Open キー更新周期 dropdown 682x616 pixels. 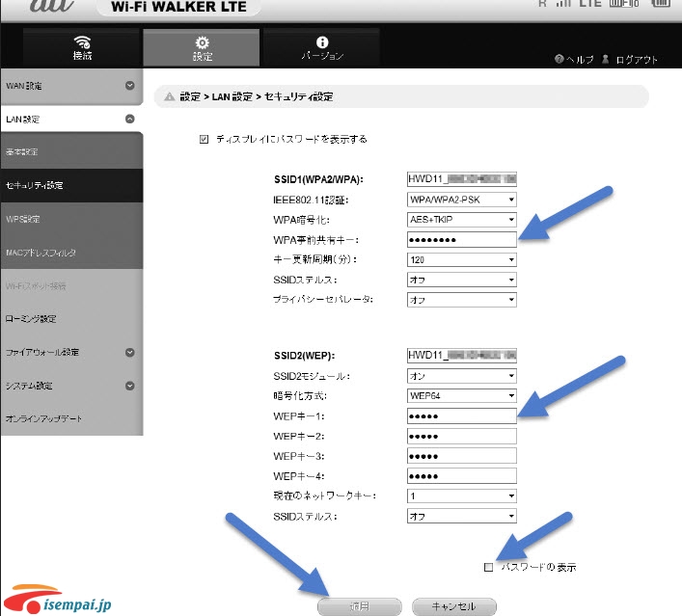[461, 259]
